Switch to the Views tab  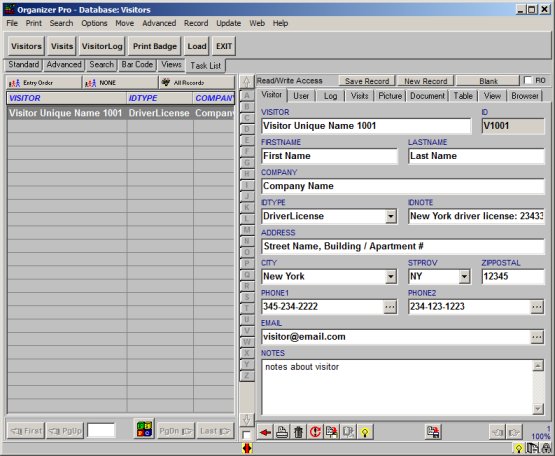click(171, 65)
